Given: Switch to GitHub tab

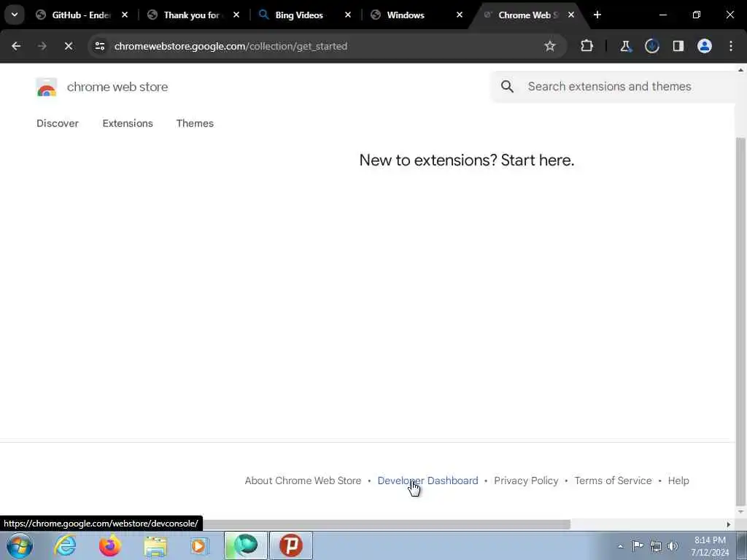Looking at the screenshot, I should click(81, 15).
